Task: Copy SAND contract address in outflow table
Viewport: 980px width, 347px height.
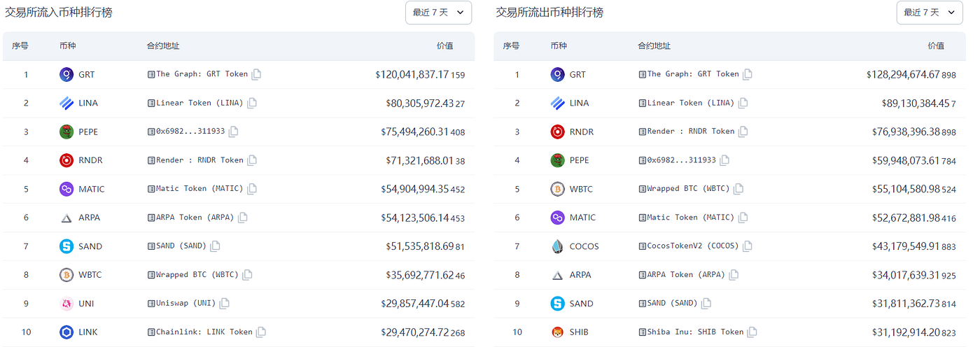Action: [x=706, y=304]
